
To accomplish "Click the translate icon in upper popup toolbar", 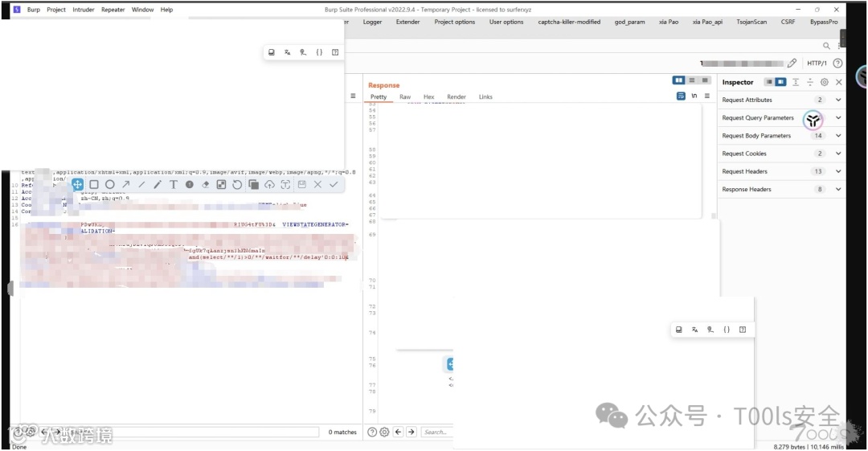I will (x=287, y=52).
